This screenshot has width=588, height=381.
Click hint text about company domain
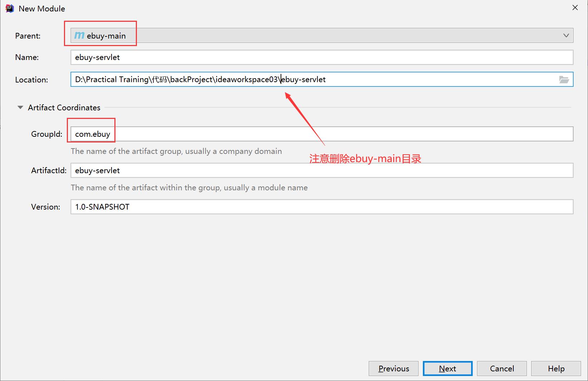coord(176,151)
